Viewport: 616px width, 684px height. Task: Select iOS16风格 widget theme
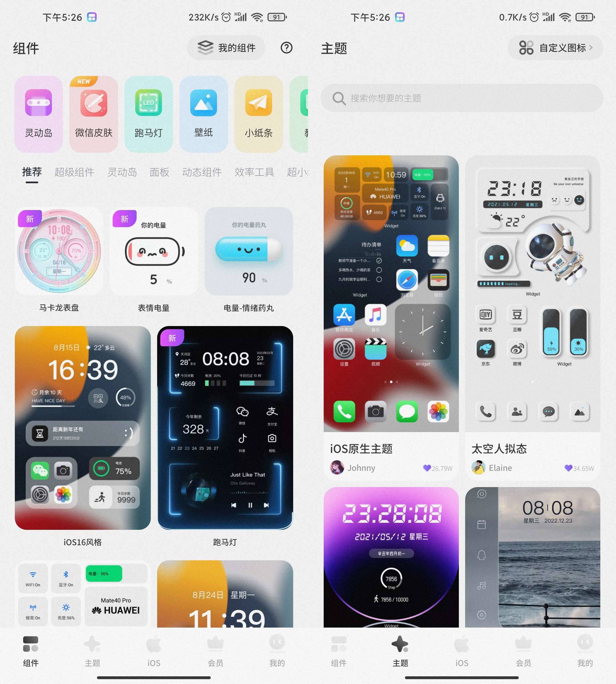pyautogui.click(x=83, y=427)
